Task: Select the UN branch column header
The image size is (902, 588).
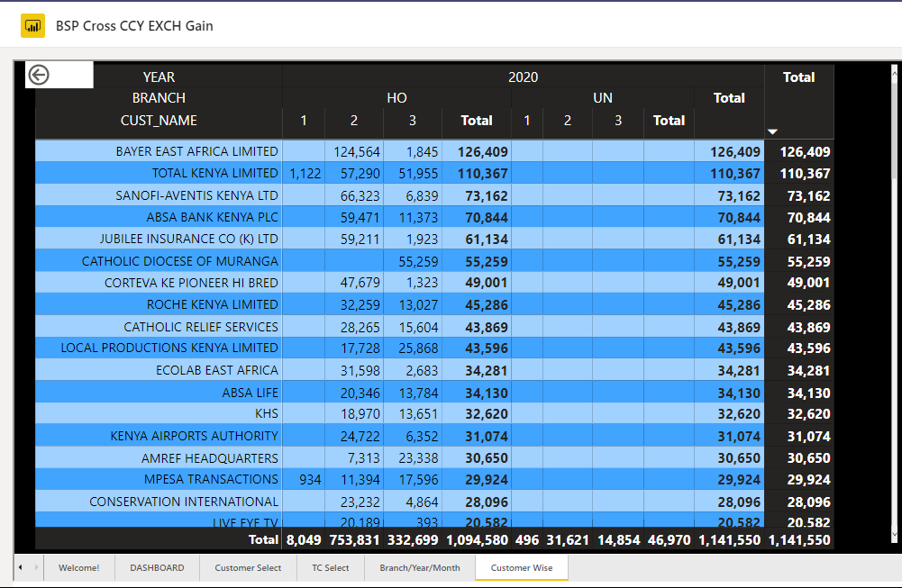Action: 603,98
